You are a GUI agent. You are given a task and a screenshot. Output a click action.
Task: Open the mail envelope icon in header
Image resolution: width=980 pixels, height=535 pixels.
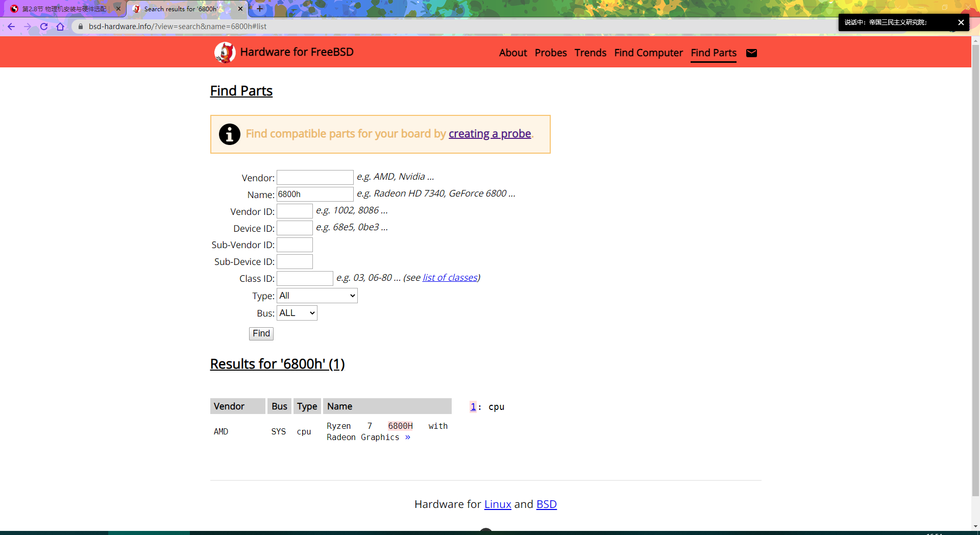point(751,53)
